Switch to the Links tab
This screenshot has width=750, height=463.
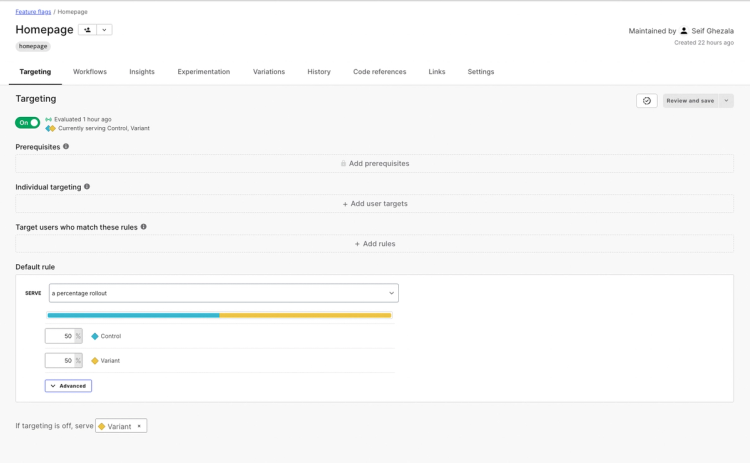(437, 72)
